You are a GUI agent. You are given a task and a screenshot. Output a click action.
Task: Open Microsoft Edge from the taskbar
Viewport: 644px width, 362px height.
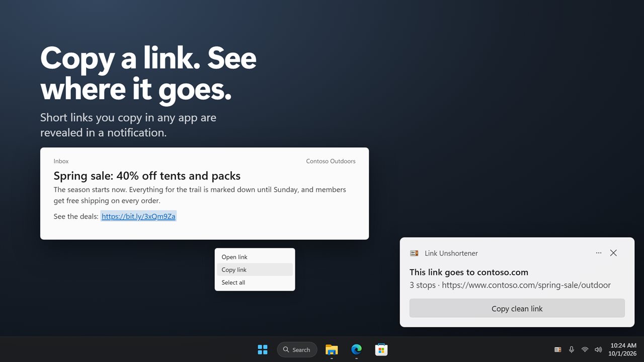[x=356, y=349]
